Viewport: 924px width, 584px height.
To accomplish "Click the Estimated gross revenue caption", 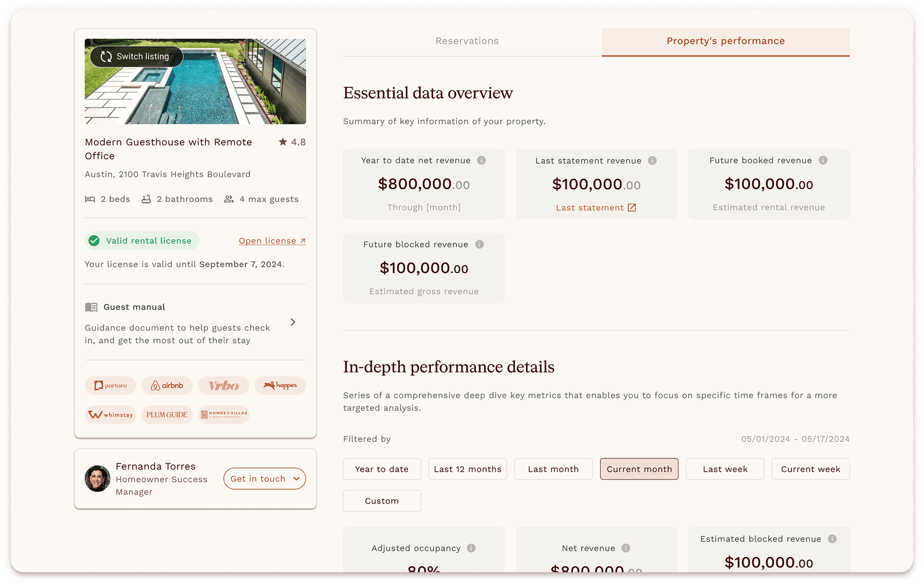I will [424, 291].
